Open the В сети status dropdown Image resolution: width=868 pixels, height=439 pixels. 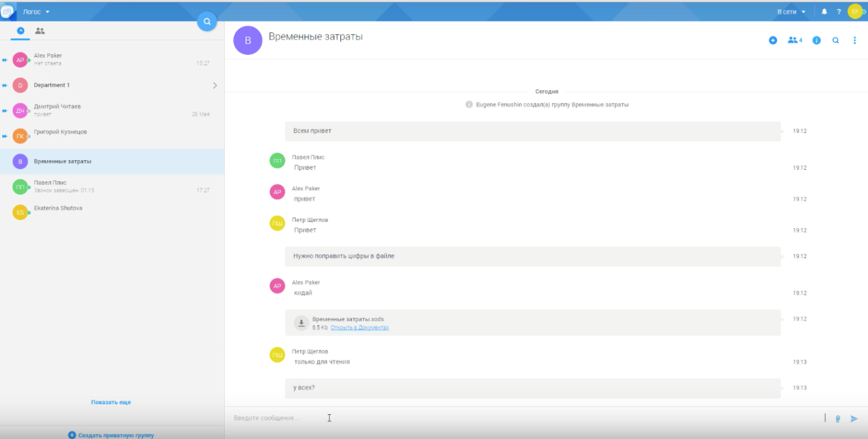pos(791,11)
